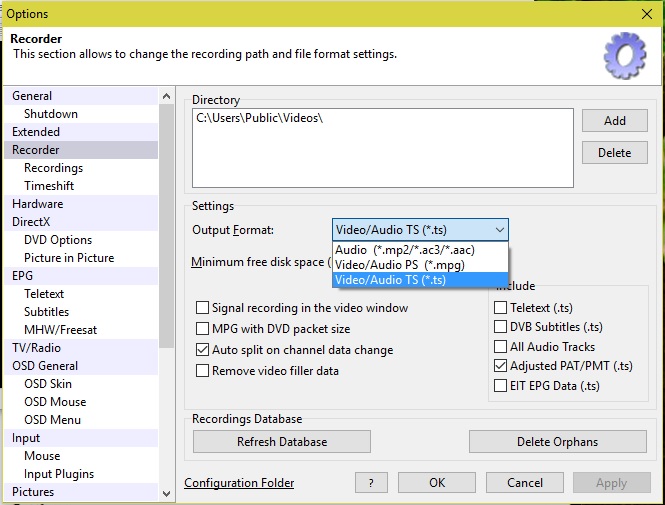Toggle MPG with DVD packet size
Screen dimensions: 665x505
tap(203, 329)
